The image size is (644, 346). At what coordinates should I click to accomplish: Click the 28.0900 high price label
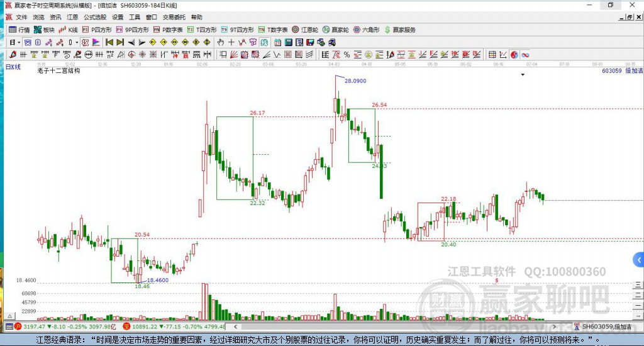tap(355, 81)
